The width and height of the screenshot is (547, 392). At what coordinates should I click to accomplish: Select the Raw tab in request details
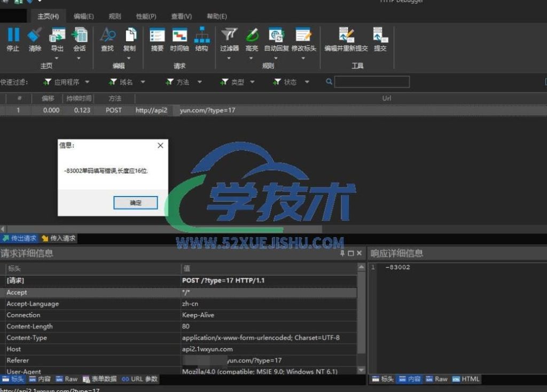66,379
